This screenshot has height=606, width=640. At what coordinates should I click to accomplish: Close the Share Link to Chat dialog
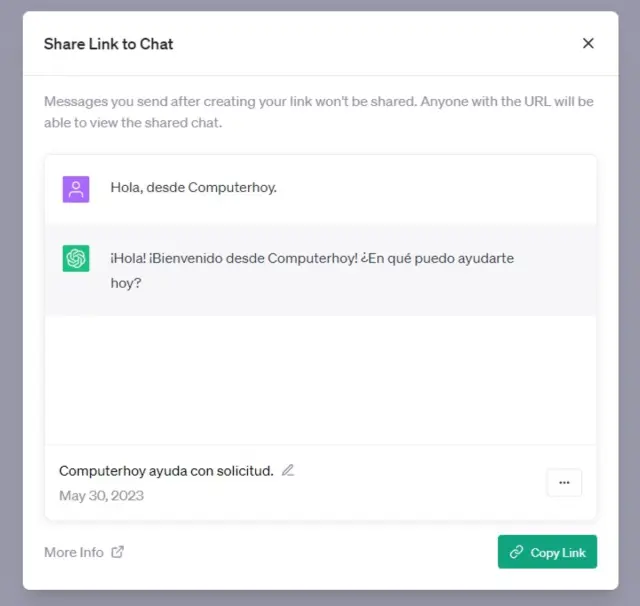pos(588,43)
